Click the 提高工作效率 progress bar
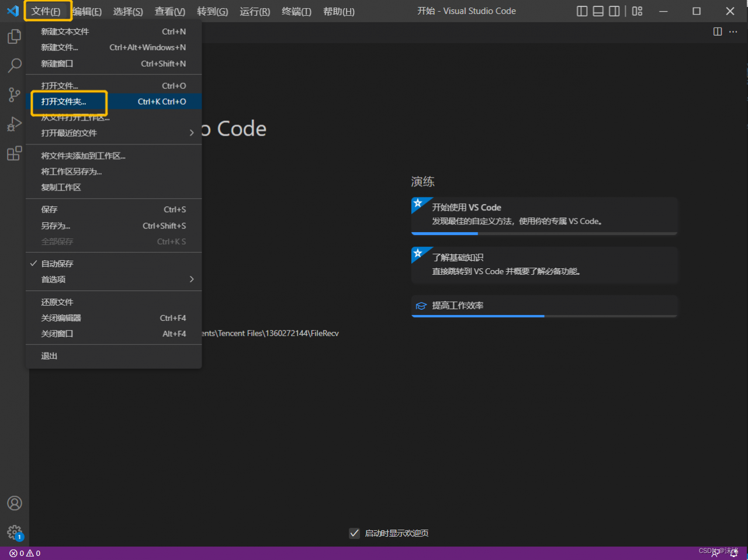 click(544, 316)
